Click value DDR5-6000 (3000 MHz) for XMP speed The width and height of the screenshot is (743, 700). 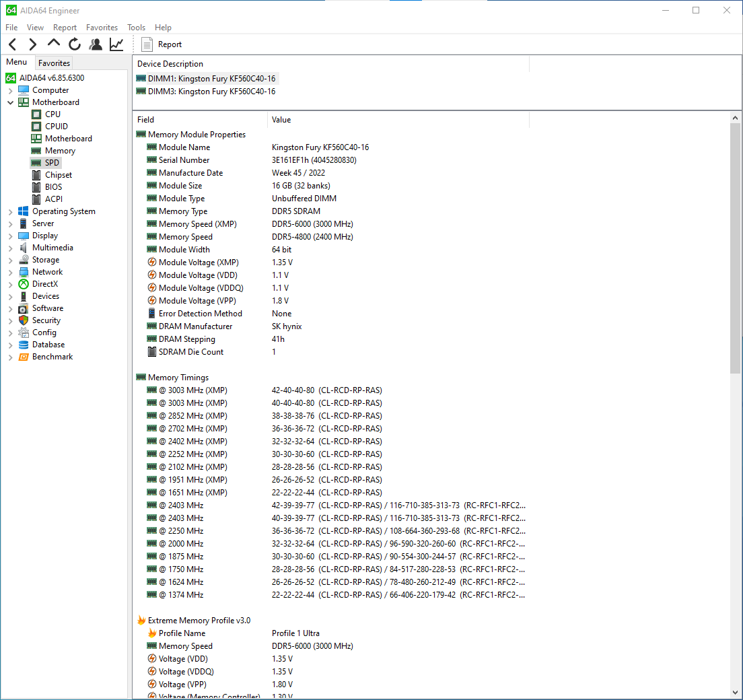[312, 224]
